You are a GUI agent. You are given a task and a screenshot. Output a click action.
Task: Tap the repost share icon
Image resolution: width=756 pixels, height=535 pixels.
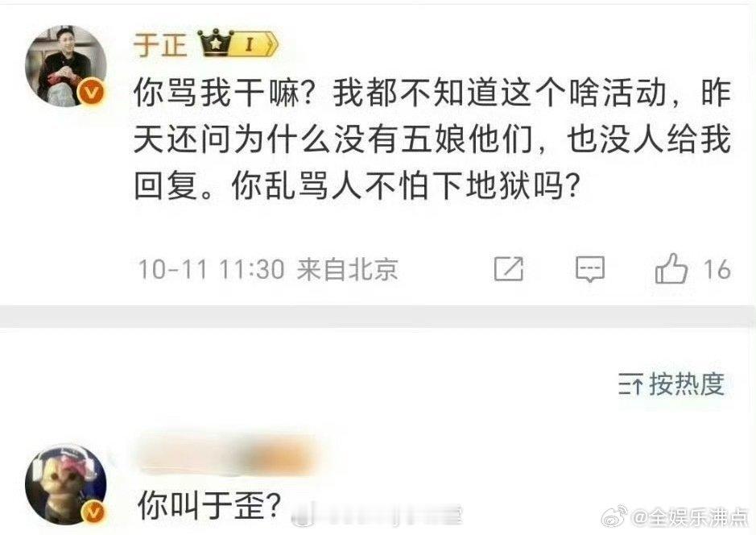click(509, 268)
